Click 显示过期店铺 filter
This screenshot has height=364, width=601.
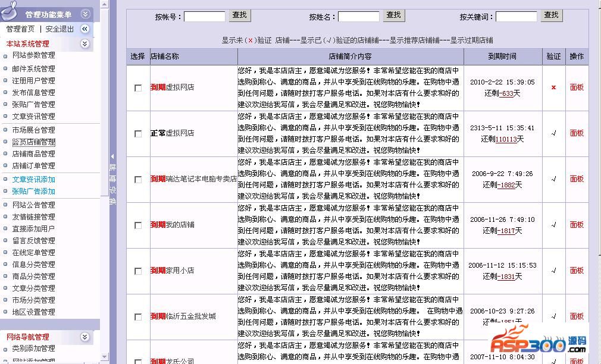tap(471, 40)
